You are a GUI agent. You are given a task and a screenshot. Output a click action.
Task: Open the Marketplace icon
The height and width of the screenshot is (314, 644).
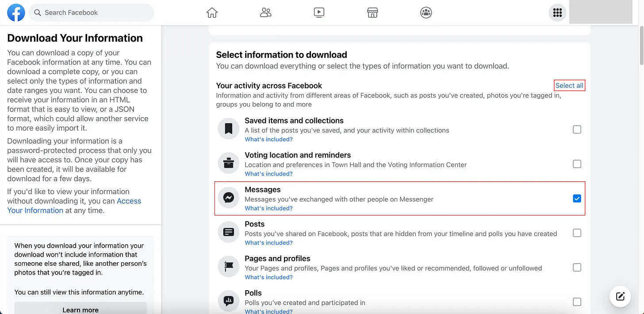tap(372, 13)
